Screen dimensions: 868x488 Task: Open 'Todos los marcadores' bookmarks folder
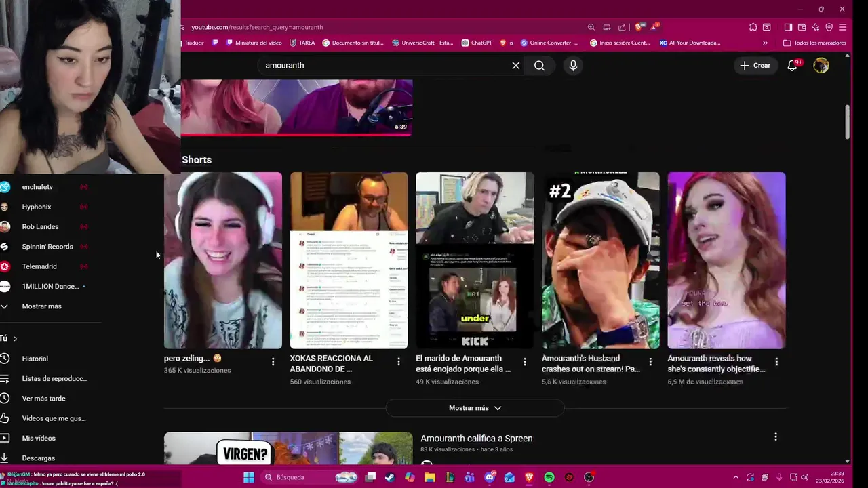pos(814,43)
